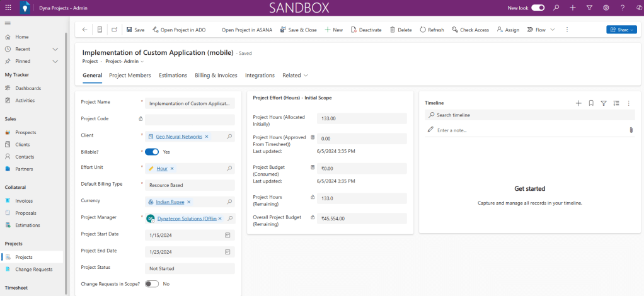Switch to the Project Members tab
Screen dimensions: 644x296
click(x=130, y=76)
